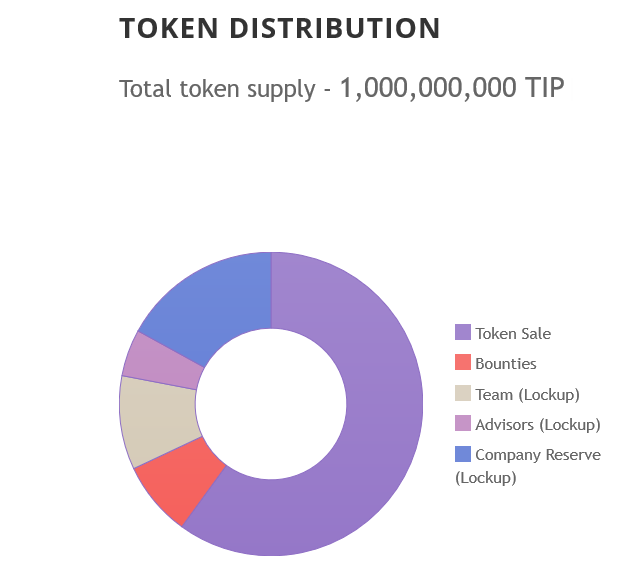Click the blue Company Reserve legend swatch

click(x=462, y=454)
